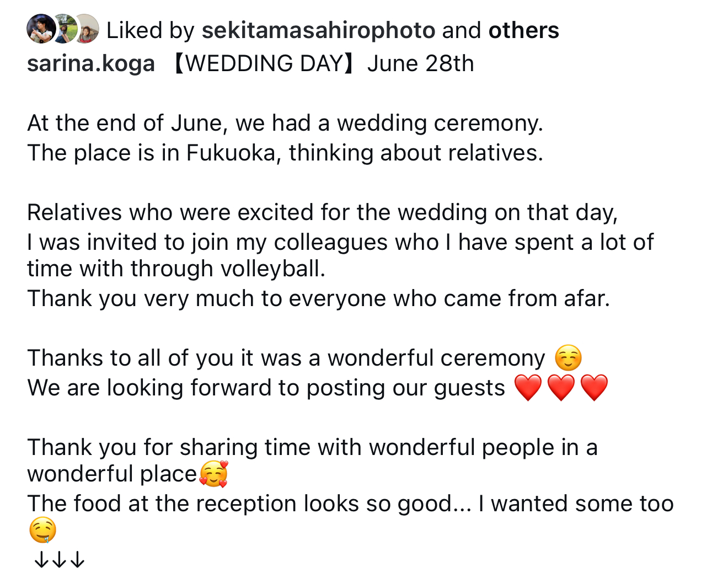This screenshot has height=578, width=728.
Task: Open the leftmost liker profile avatar
Action: [x=41, y=29]
